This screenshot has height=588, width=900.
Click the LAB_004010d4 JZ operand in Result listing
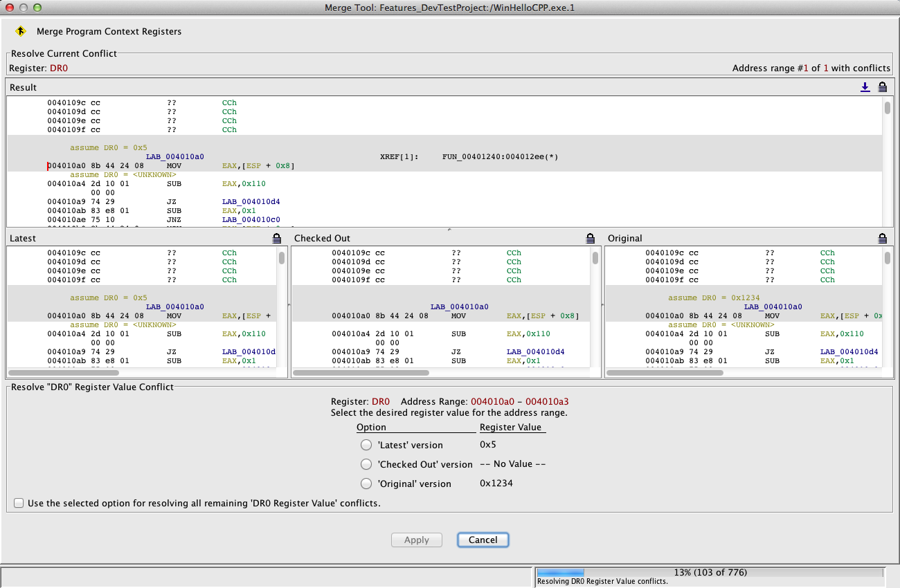click(x=251, y=202)
